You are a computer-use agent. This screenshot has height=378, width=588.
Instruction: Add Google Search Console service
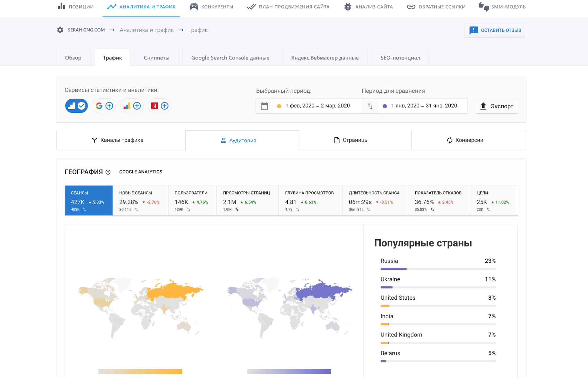tap(104, 106)
